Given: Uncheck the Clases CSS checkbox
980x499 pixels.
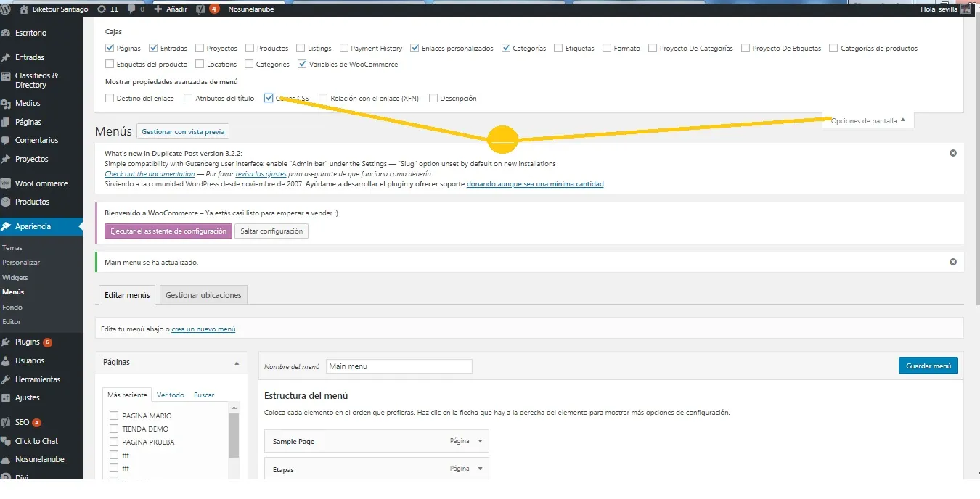Looking at the screenshot, I should [269, 98].
